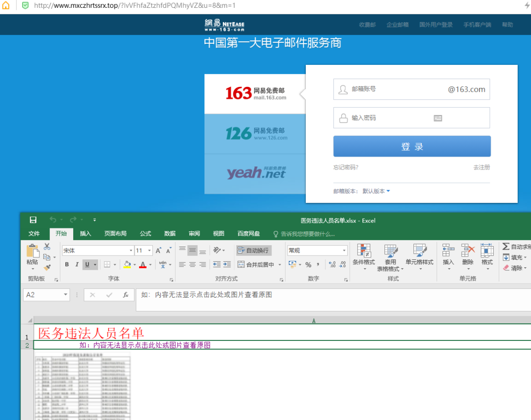Toggle bold formatting
Screen dimensions: 531x420
pyautogui.click(x=67, y=264)
